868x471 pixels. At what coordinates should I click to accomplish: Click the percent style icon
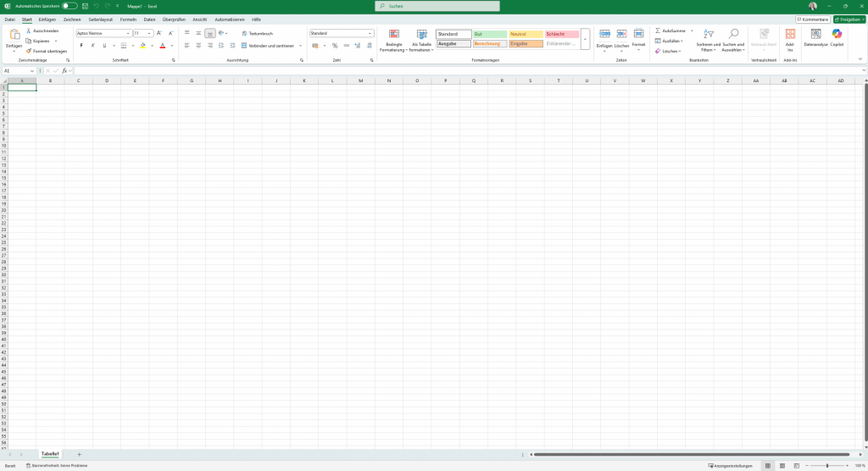(334, 46)
